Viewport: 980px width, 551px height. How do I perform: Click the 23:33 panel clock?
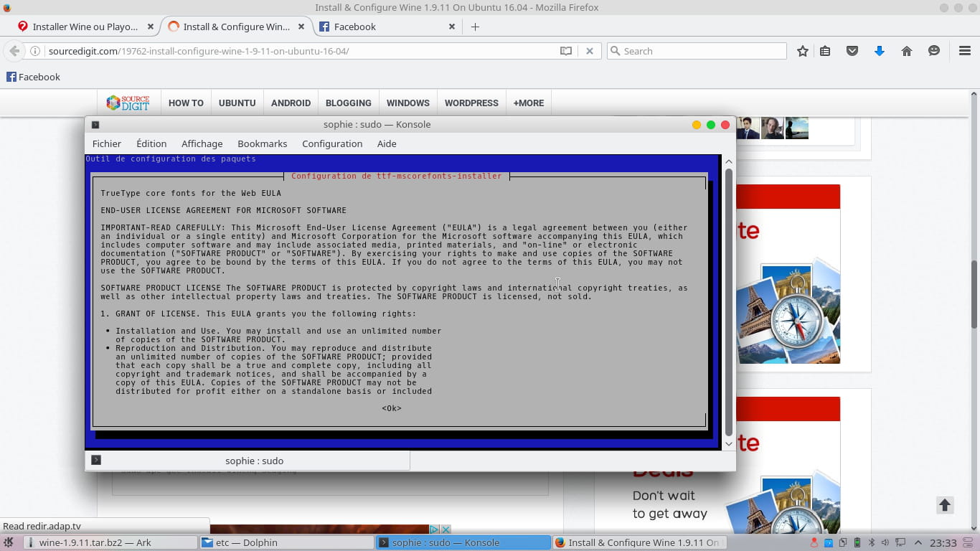coord(943,543)
